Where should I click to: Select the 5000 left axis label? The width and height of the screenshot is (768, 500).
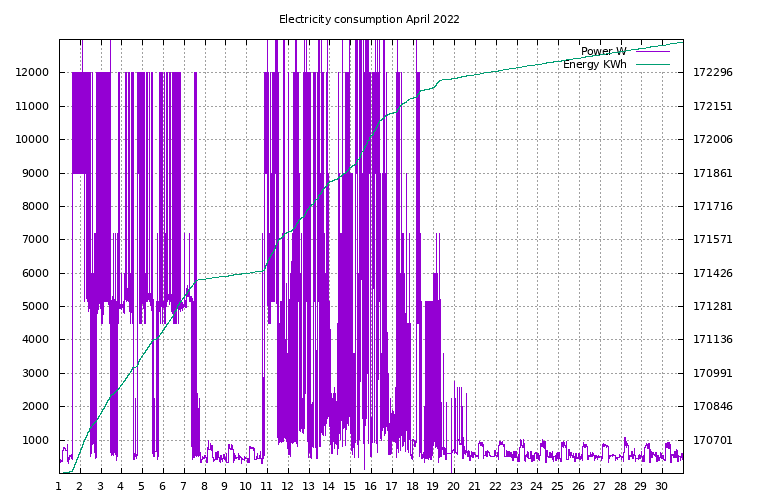coord(35,306)
